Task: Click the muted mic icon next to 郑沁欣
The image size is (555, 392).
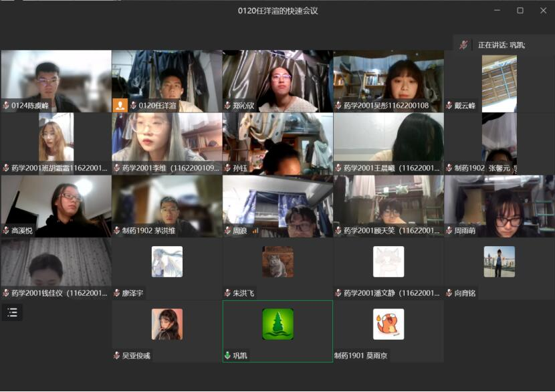Action: (x=227, y=106)
